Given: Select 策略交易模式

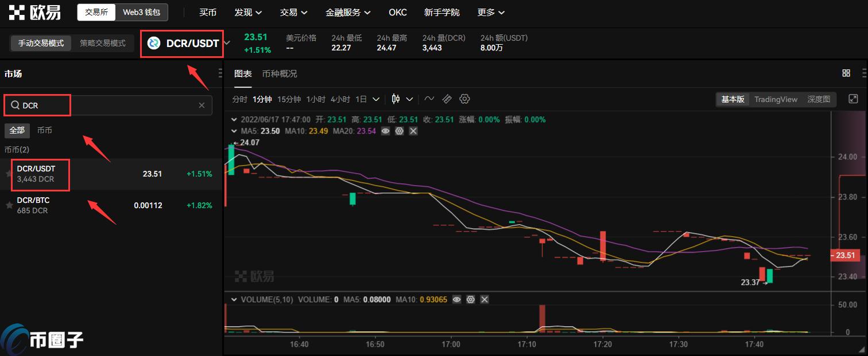Looking at the screenshot, I should [103, 43].
